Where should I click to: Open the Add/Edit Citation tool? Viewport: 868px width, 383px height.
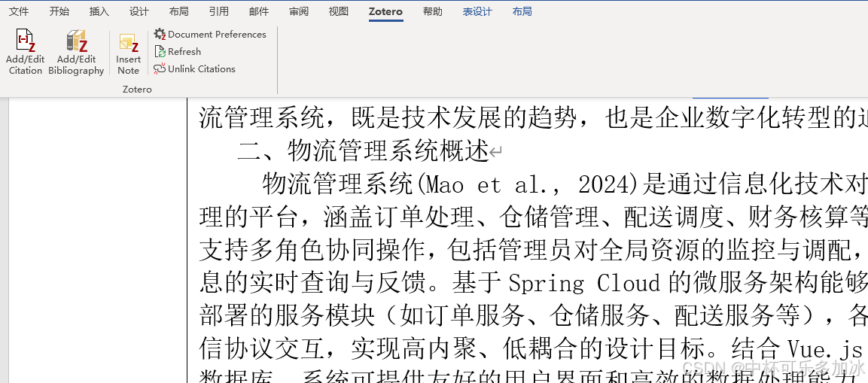pyautogui.click(x=25, y=52)
